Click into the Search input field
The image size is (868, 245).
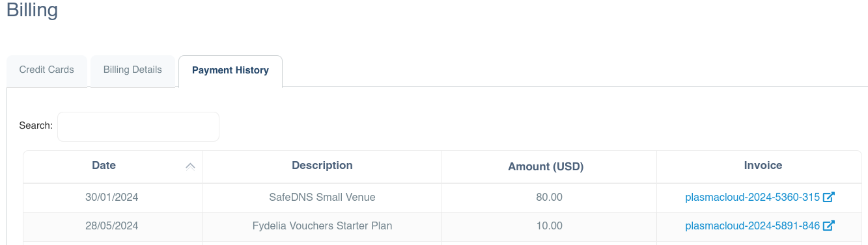[x=139, y=126]
